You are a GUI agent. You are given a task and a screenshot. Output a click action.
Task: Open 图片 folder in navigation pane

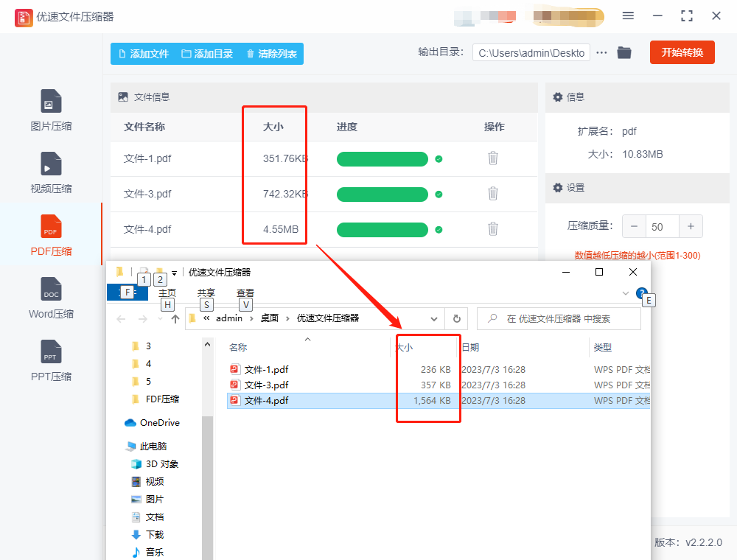tap(147, 500)
